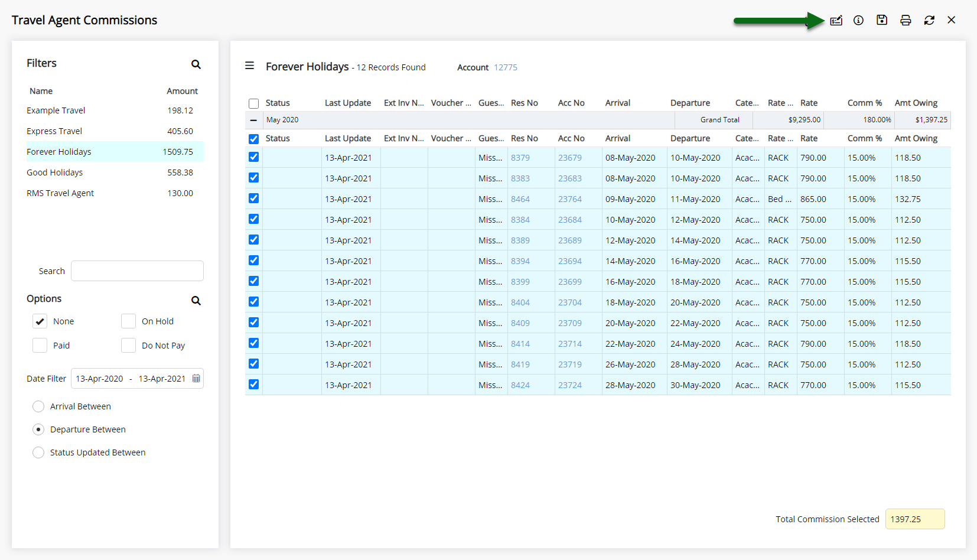Uncheck the row for reservation 8399
The image size is (977, 560).
coord(254,281)
